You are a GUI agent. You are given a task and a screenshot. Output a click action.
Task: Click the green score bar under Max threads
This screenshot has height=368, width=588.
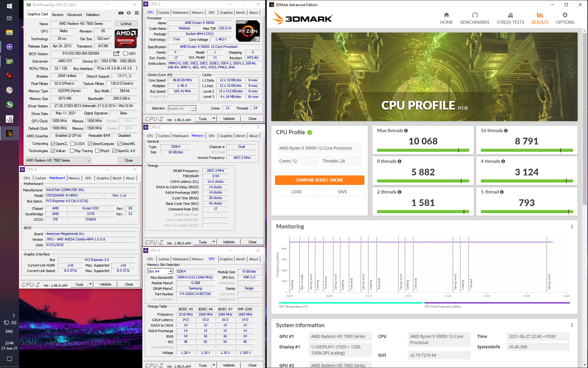pos(423,150)
